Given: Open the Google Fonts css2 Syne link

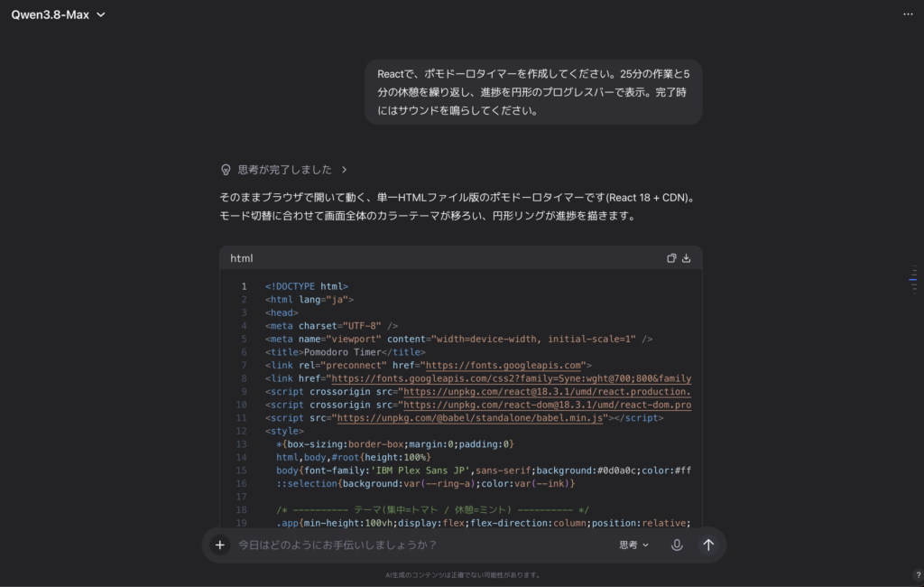Looking at the screenshot, I should (512, 378).
